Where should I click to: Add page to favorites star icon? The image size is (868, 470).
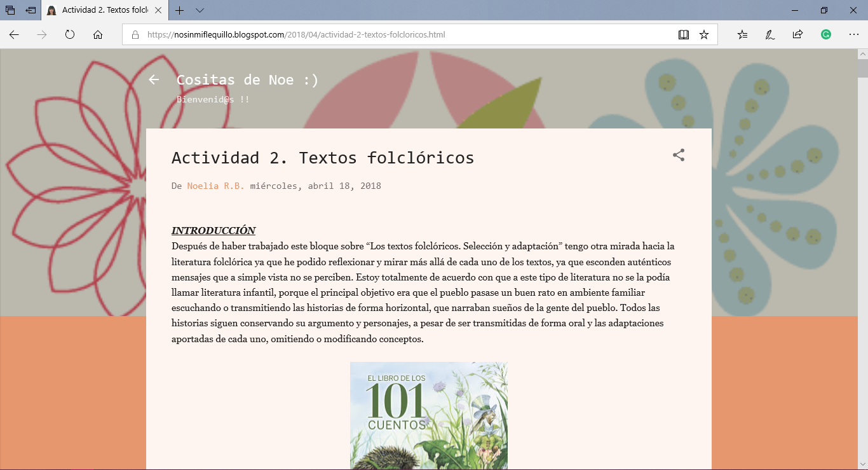(x=704, y=35)
